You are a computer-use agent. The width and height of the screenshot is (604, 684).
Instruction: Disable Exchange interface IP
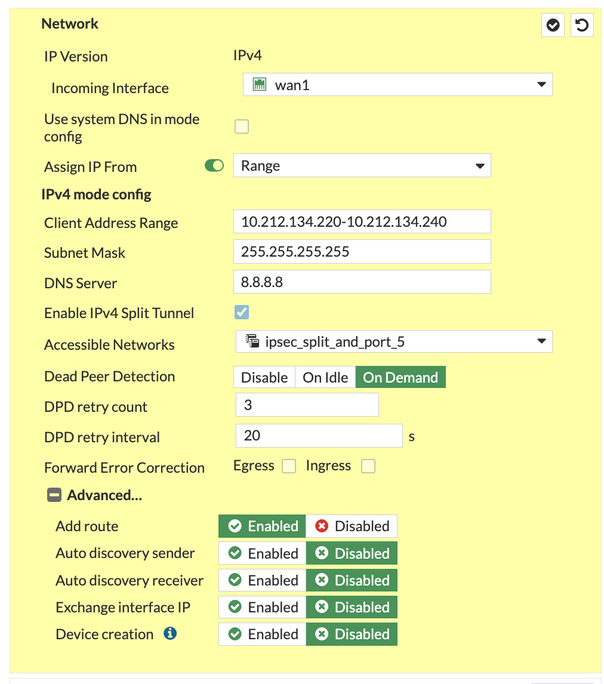click(351, 607)
